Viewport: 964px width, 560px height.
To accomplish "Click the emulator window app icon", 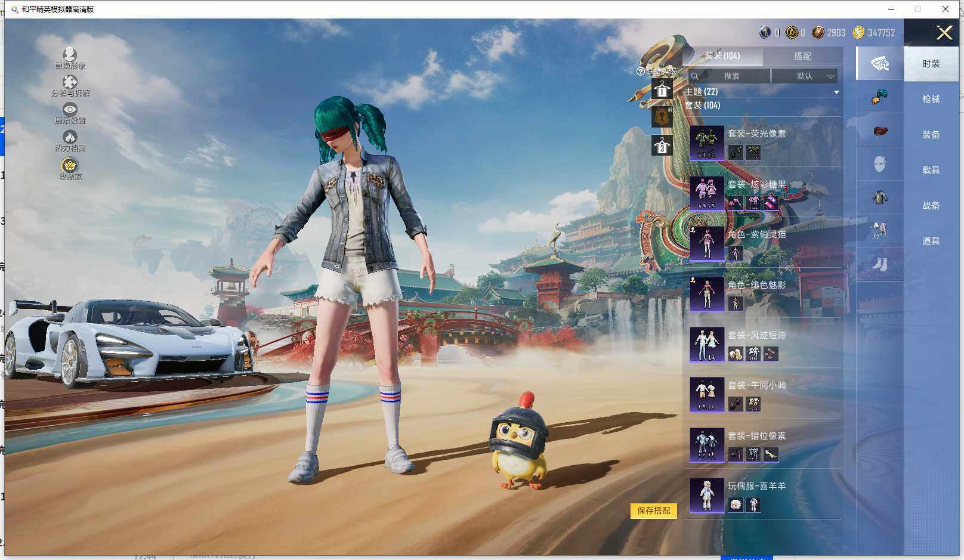I will coord(14,9).
